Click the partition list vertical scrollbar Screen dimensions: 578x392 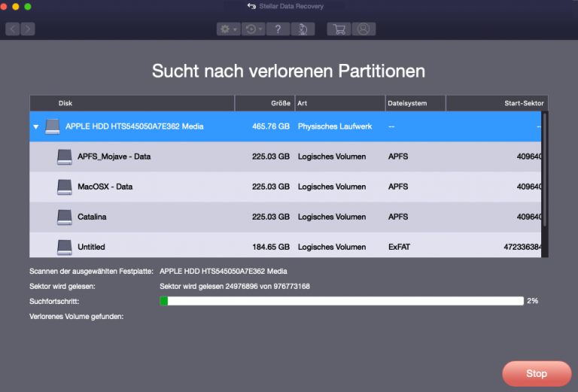pyautogui.click(x=545, y=170)
